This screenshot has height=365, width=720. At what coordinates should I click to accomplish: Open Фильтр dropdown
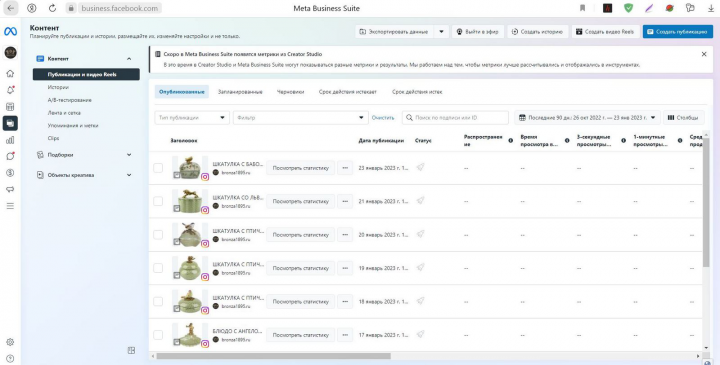tap(301, 118)
